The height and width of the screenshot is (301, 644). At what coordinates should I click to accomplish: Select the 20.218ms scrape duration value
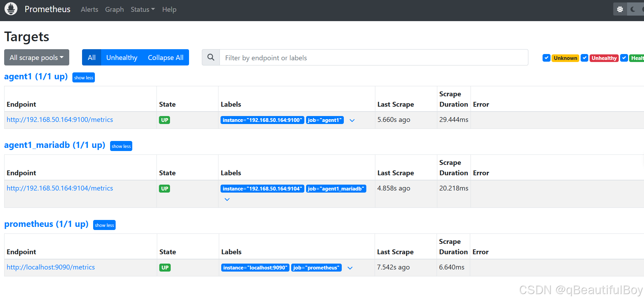point(454,188)
